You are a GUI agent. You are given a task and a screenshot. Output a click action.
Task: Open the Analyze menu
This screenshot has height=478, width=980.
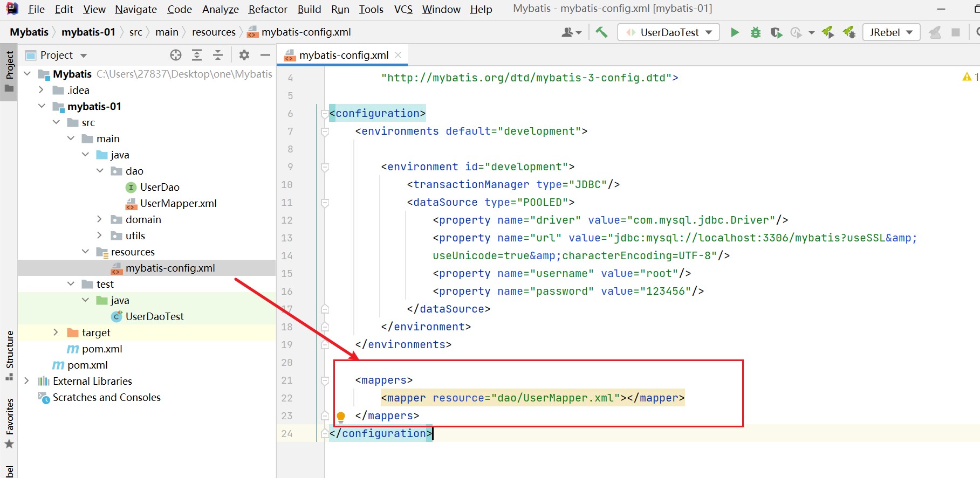click(220, 9)
